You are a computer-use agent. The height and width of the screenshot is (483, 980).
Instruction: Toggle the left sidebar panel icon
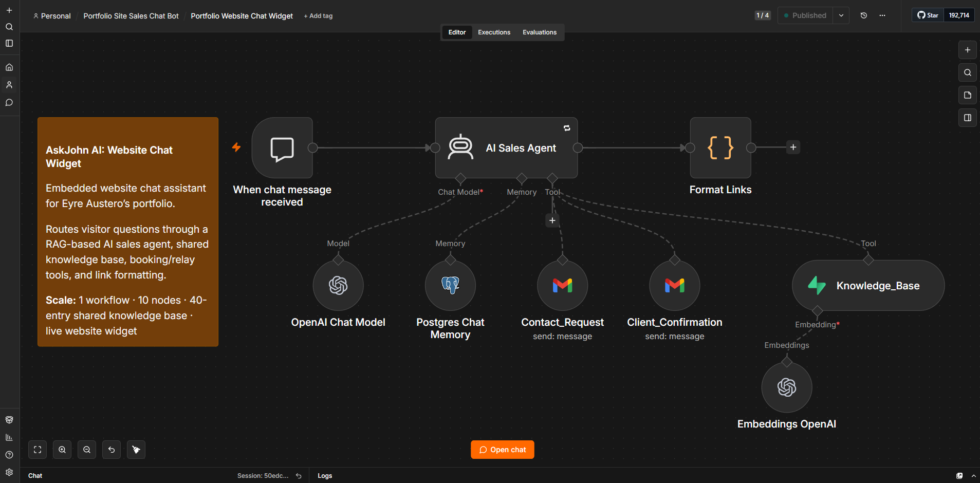pos(9,43)
